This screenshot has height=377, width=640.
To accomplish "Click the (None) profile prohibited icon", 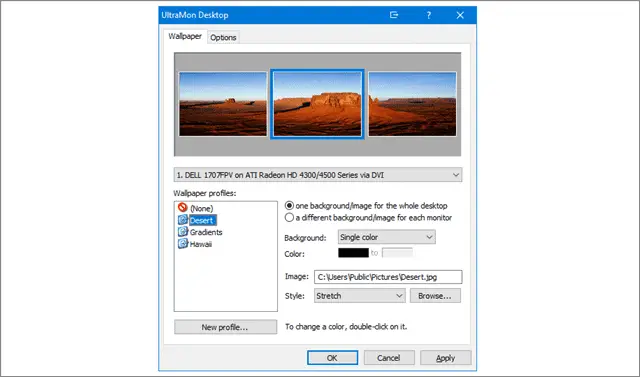I will pyautogui.click(x=182, y=208).
